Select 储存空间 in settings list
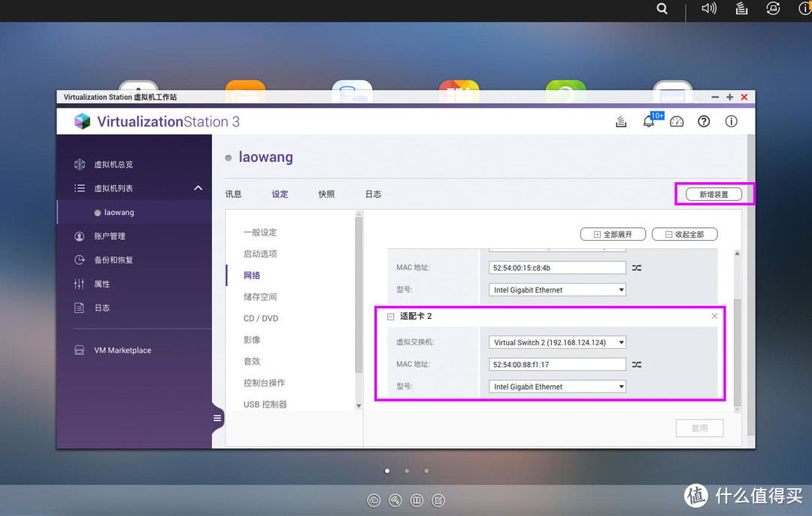Image resolution: width=812 pixels, height=516 pixels. (x=260, y=297)
